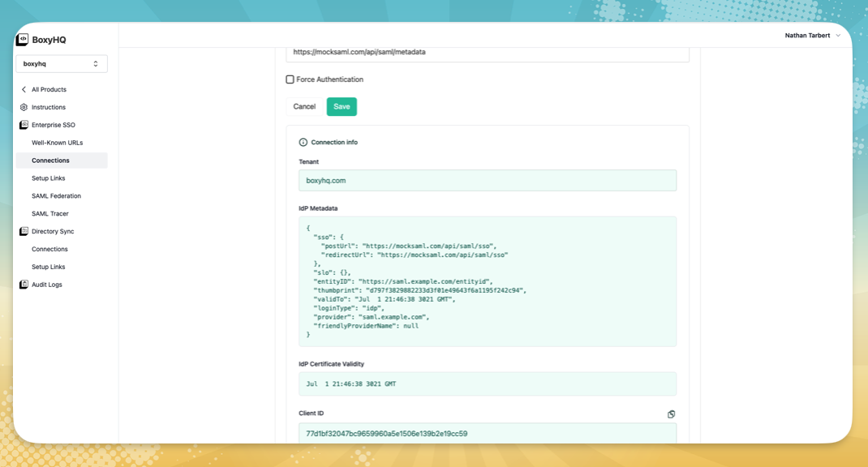
Task: Click the Audit Logs icon
Action: pyautogui.click(x=24, y=285)
